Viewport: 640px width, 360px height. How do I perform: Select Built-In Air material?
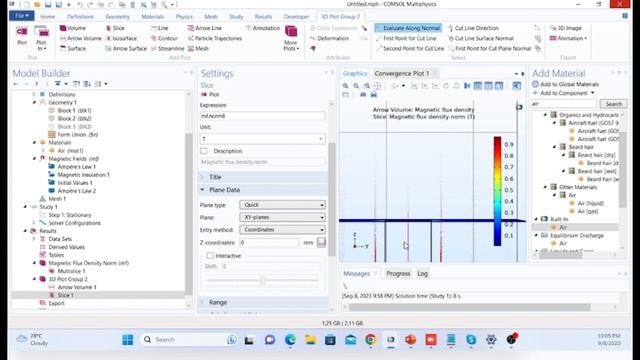pyautogui.click(x=562, y=227)
